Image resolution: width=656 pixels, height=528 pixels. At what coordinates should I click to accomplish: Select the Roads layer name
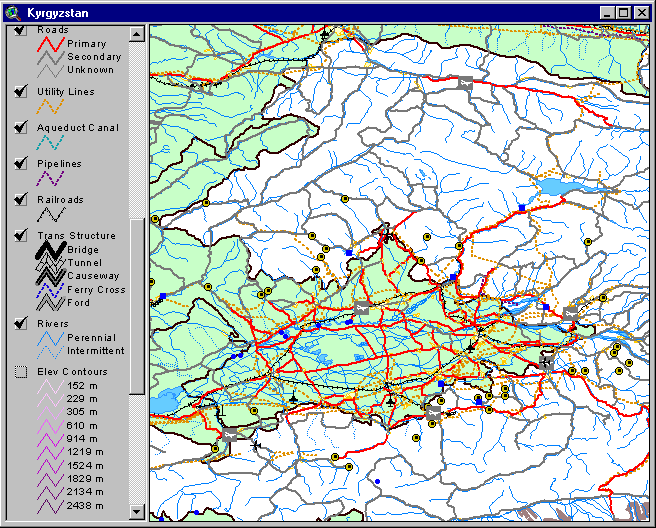(x=53, y=30)
